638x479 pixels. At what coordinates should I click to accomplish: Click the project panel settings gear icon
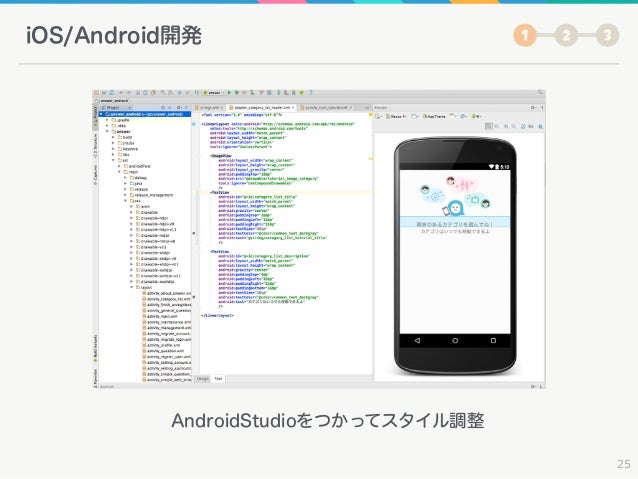[179, 107]
